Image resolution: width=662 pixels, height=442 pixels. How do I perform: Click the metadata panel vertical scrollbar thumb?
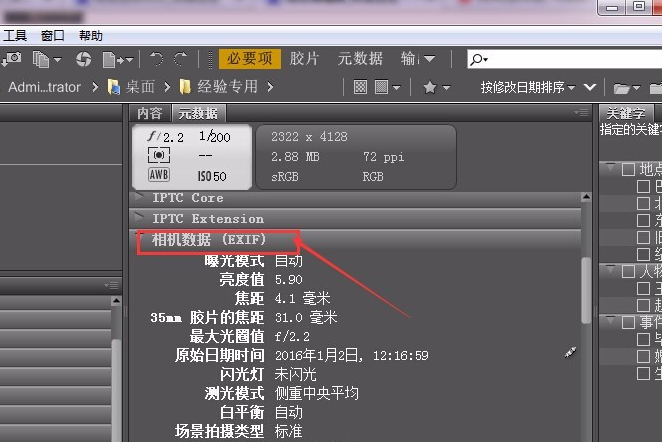[x=586, y=290]
